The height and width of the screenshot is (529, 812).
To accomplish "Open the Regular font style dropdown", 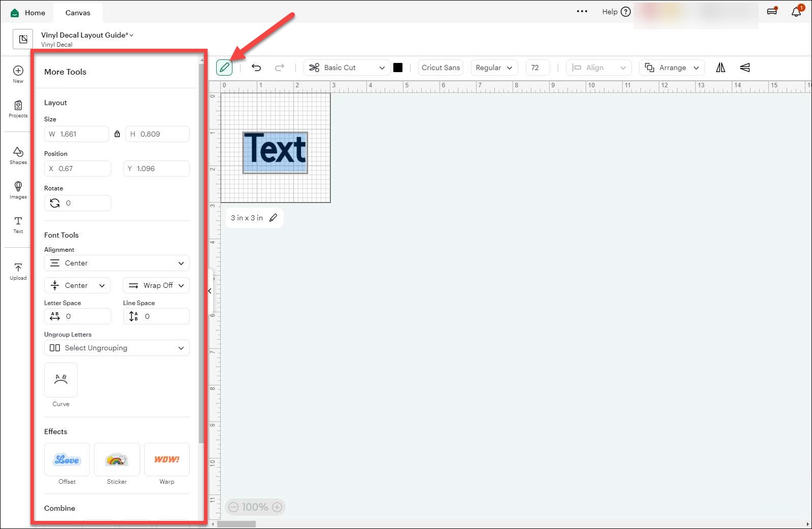I will coord(494,68).
